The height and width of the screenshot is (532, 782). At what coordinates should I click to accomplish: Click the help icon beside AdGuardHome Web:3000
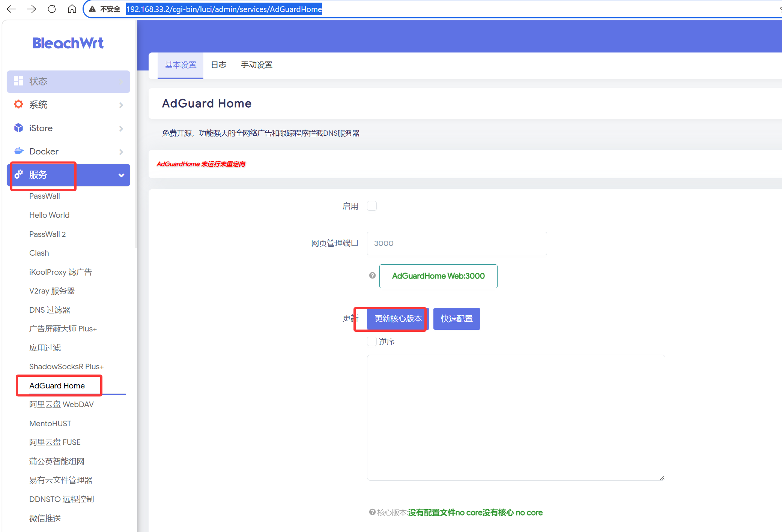click(x=372, y=276)
